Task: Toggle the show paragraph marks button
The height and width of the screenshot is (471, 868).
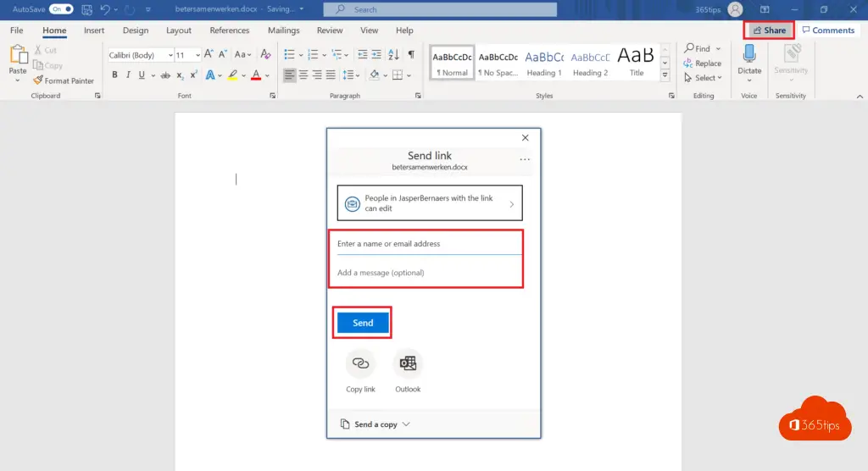Action: pyautogui.click(x=411, y=54)
